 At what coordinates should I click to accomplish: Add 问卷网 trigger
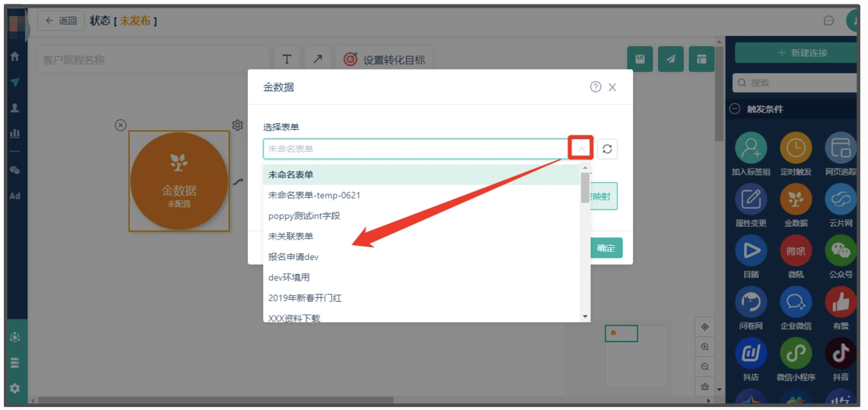751,308
